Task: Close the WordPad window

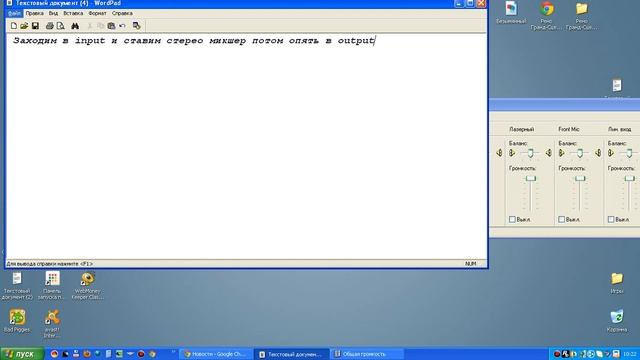Action: [x=481, y=4]
